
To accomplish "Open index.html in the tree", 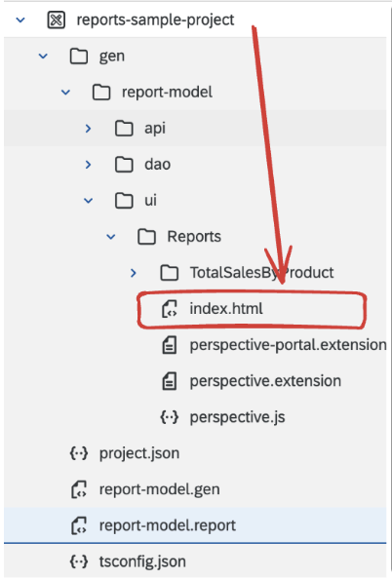I will click(226, 309).
